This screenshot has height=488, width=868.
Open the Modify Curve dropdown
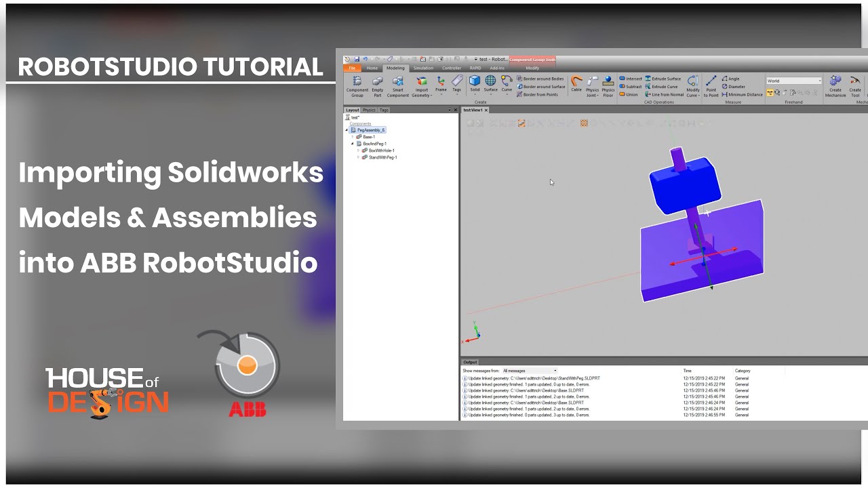click(x=693, y=86)
